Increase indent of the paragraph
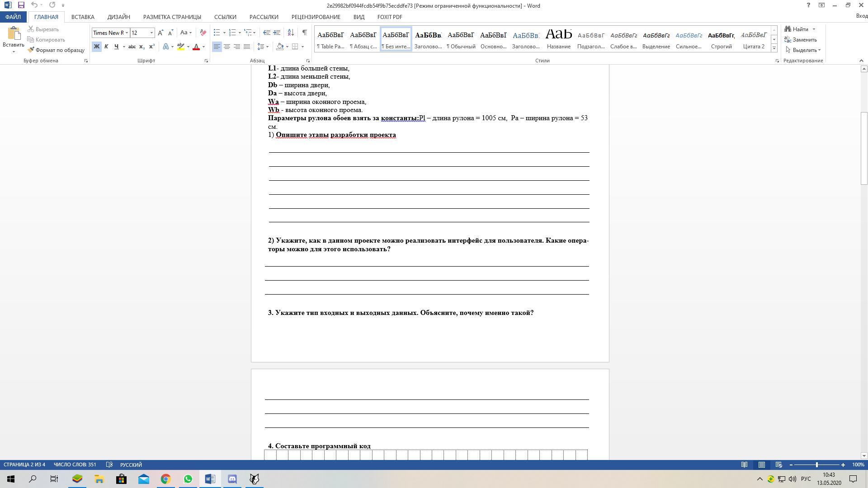Image resolution: width=868 pixels, height=488 pixels. [277, 33]
